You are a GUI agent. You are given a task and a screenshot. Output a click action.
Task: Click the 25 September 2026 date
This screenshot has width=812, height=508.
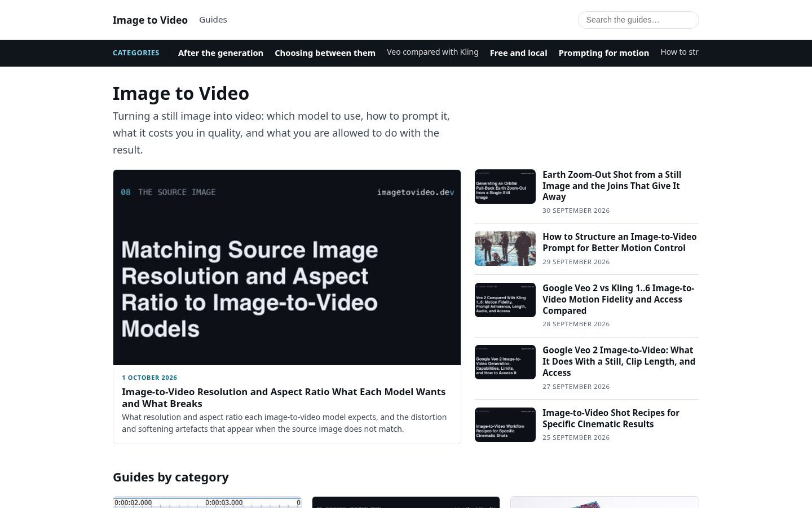[x=576, y=437]
